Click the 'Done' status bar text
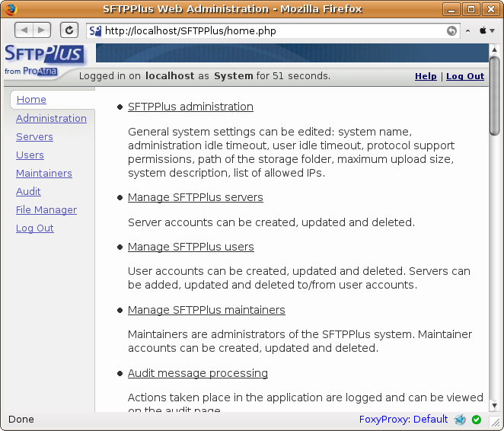Screen dimensions: 504x431 21,419
